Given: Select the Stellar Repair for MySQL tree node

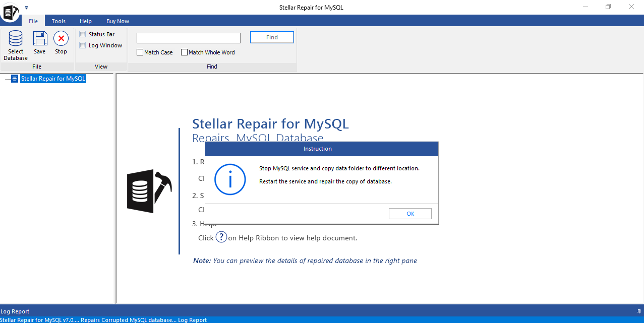Looking at the screenshot, I should (x=53, y=79).
